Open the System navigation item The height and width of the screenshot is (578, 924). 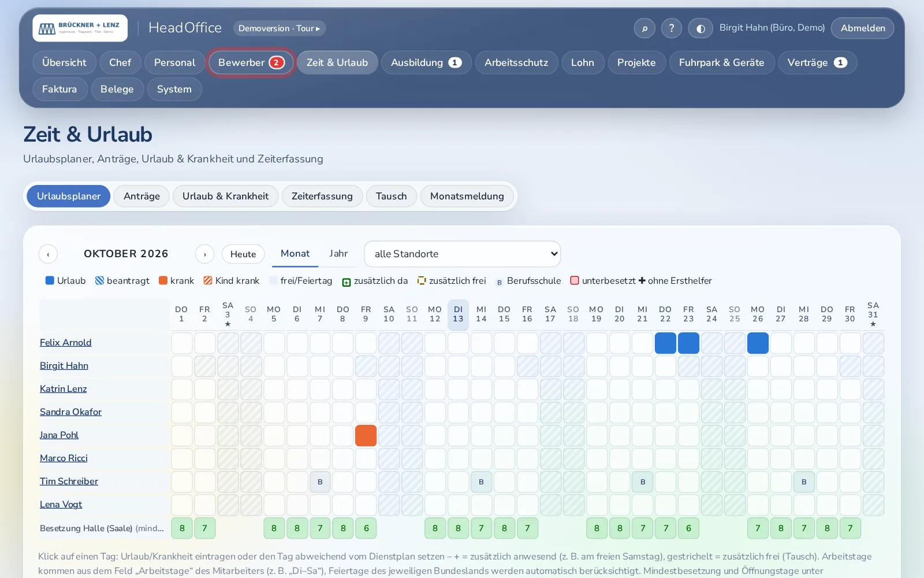pos(174,89)
